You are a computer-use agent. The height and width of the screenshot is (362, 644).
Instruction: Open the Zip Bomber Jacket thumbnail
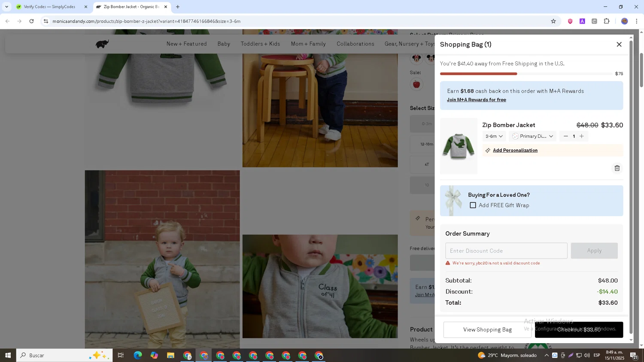[x=459, y=146]
